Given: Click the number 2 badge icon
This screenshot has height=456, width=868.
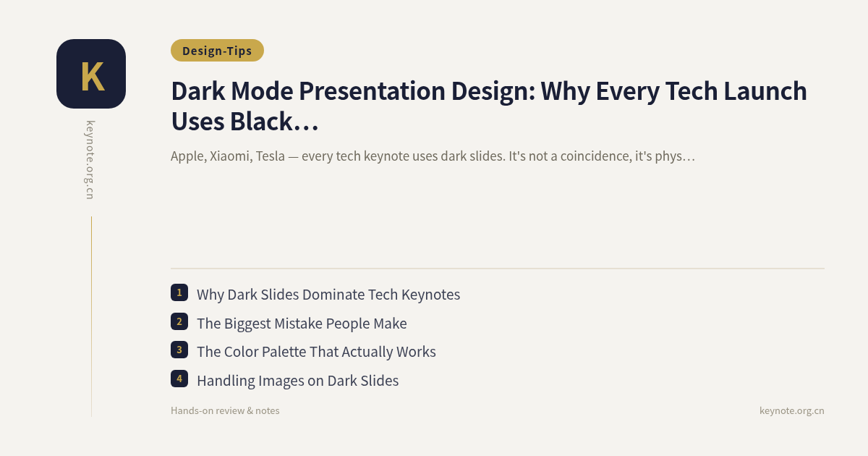Looking at the screenshot, I should tap(179, 321).
